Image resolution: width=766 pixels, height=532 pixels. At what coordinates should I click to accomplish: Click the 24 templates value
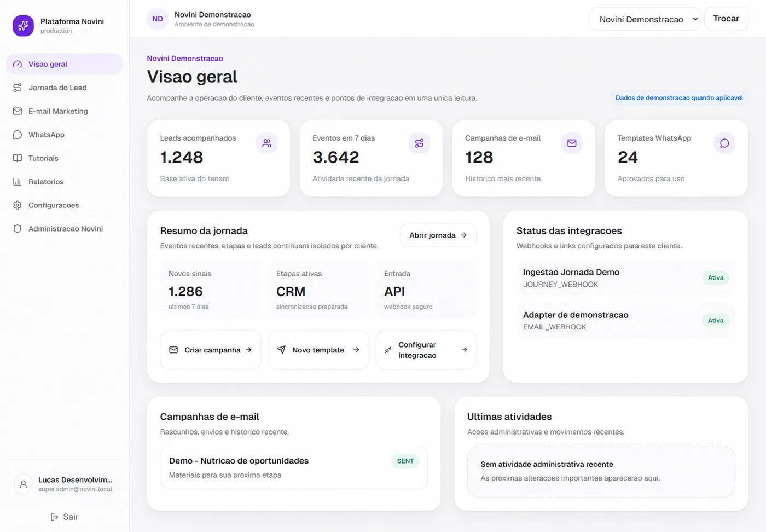tap(628, 158)
